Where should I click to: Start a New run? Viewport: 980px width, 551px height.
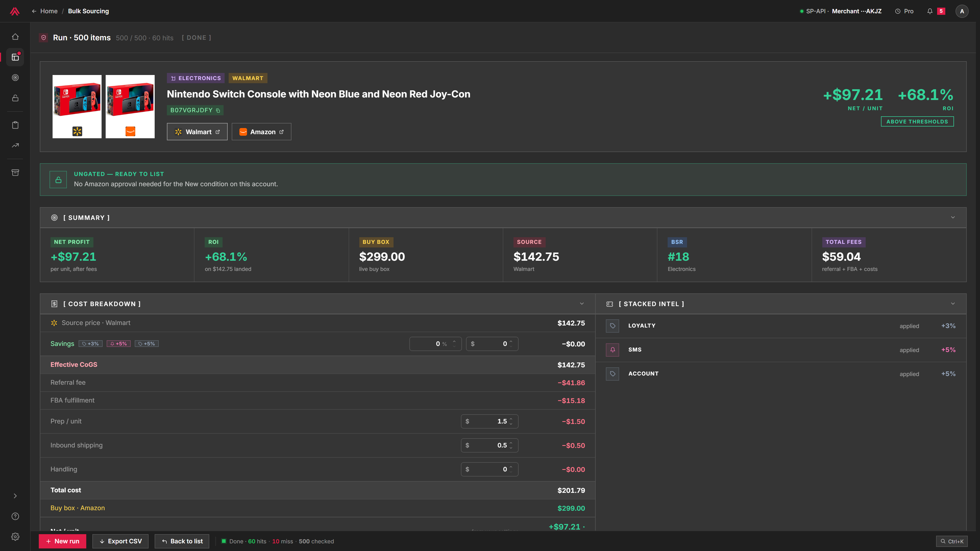(62, 541)
